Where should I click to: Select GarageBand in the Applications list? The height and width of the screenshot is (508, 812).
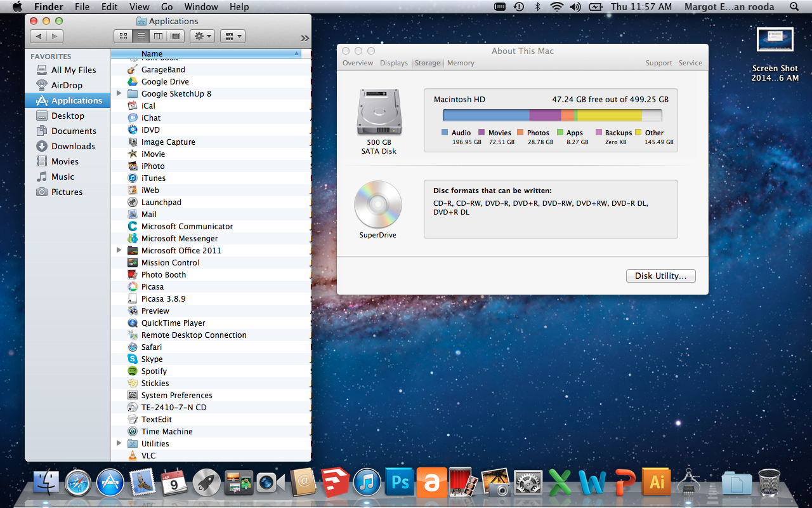[211, 69]
